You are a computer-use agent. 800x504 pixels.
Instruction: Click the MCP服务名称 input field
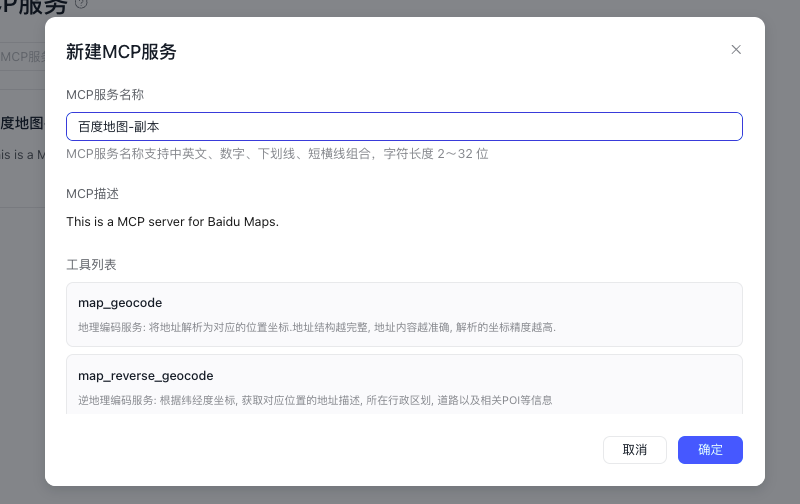tap(404, 127)
